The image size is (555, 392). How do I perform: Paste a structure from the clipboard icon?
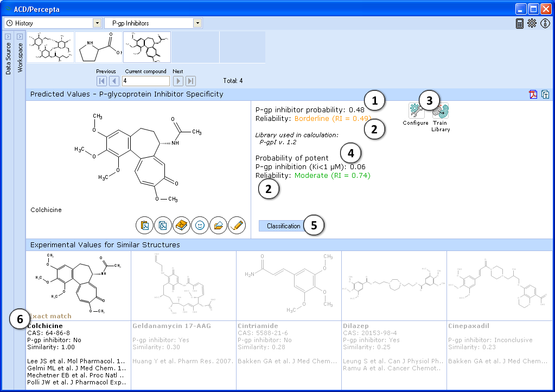144,226
